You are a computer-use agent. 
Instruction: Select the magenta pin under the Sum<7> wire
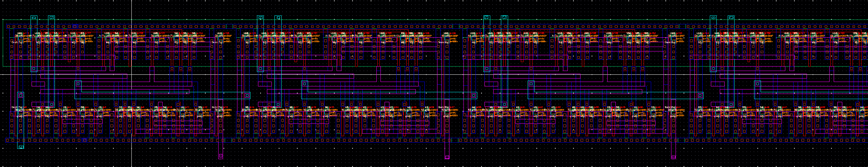pyautogui.click(x=221, y=156)
